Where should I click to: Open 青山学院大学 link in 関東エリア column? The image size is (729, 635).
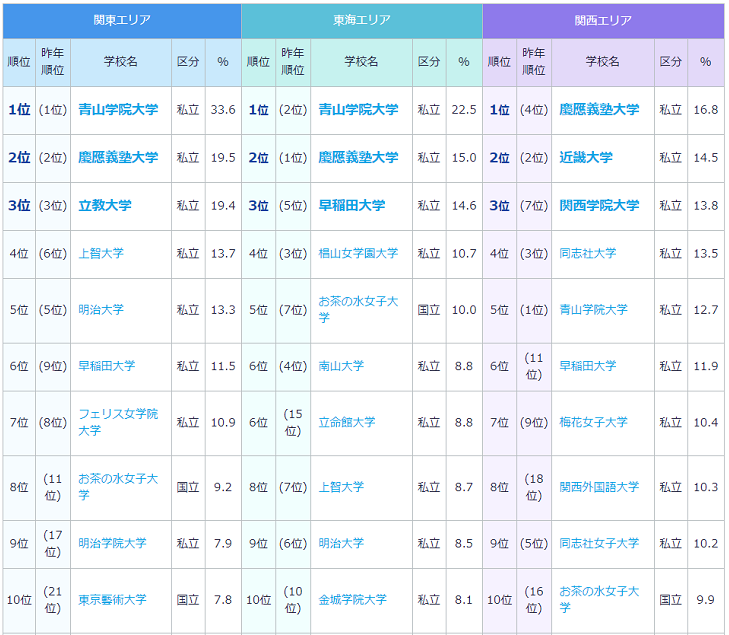pos(118,110)
